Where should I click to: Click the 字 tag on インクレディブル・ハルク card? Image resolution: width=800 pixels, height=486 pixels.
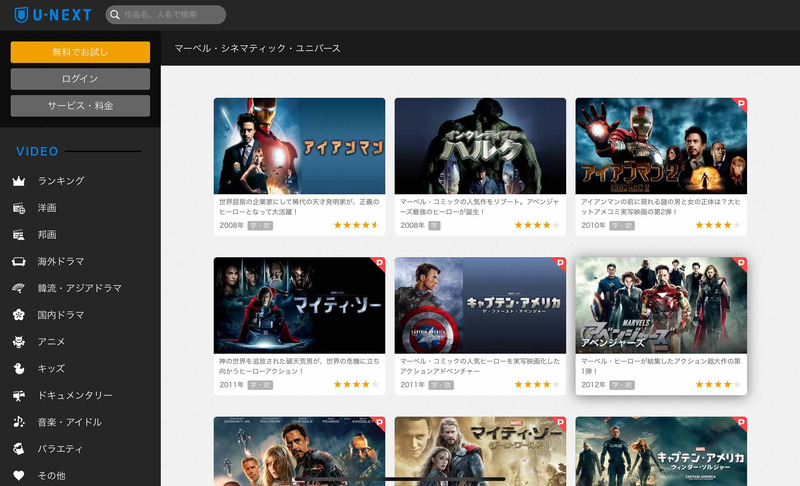[435, 225]
